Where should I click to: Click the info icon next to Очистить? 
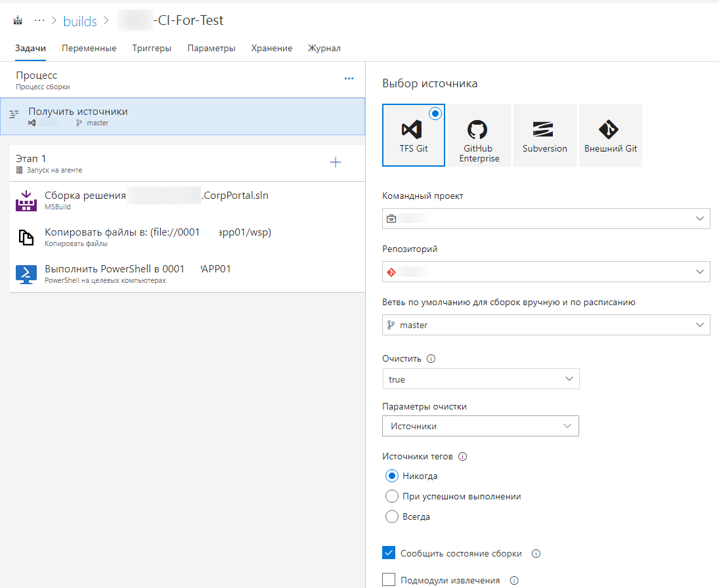pos(431,359)
